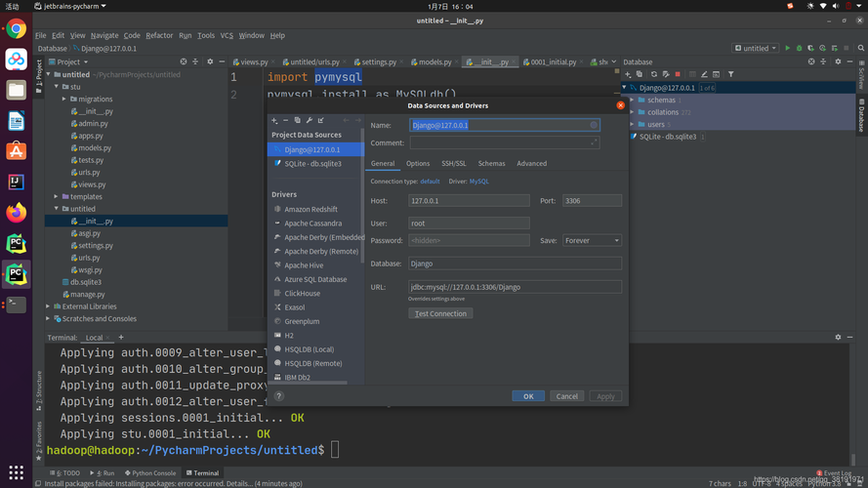Open Project view selector dropdown
868x488 pixels.
coord(68,61)
